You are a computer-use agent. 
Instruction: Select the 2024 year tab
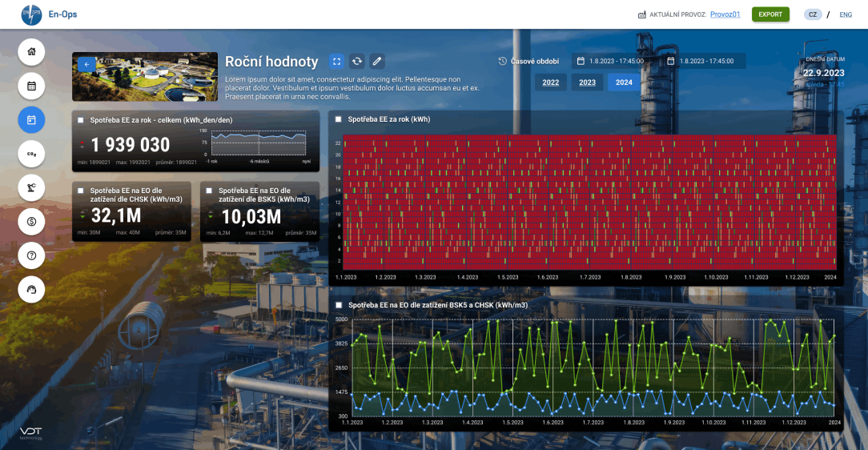click(x=624, y=82)
